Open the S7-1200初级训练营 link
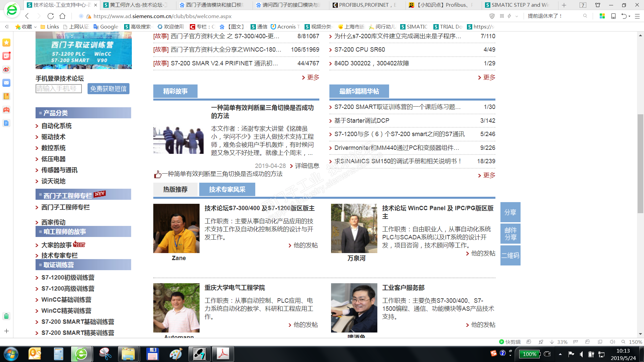The width and height of the screenshot is (644, 362). pos(68,278)
